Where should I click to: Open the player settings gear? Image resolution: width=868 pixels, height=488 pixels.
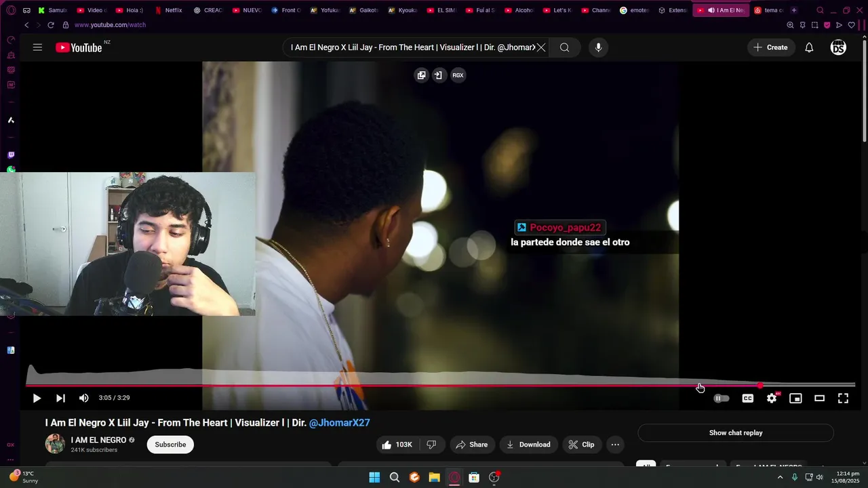click(x=772, y=399)
